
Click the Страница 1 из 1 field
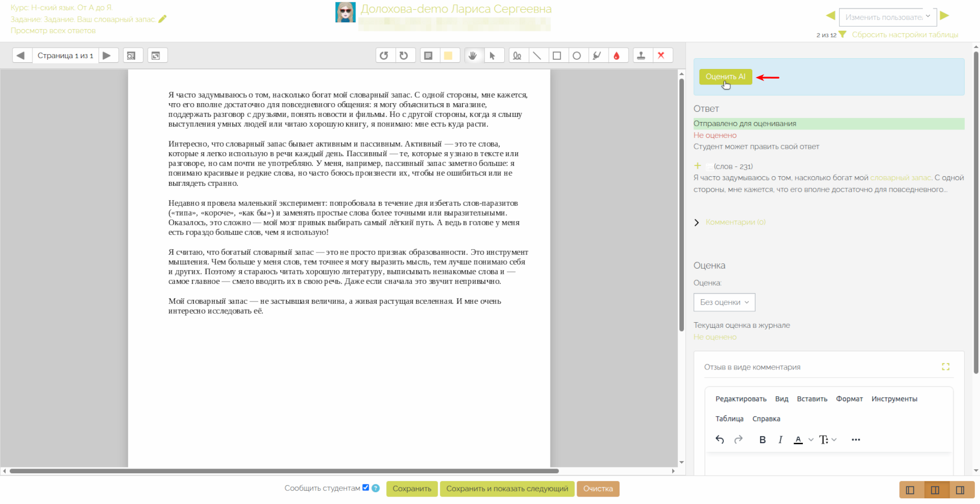tap(65, 55)
